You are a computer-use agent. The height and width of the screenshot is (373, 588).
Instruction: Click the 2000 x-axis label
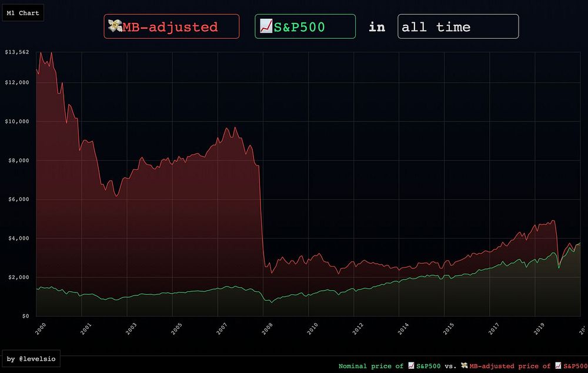[x=40, y=328]
